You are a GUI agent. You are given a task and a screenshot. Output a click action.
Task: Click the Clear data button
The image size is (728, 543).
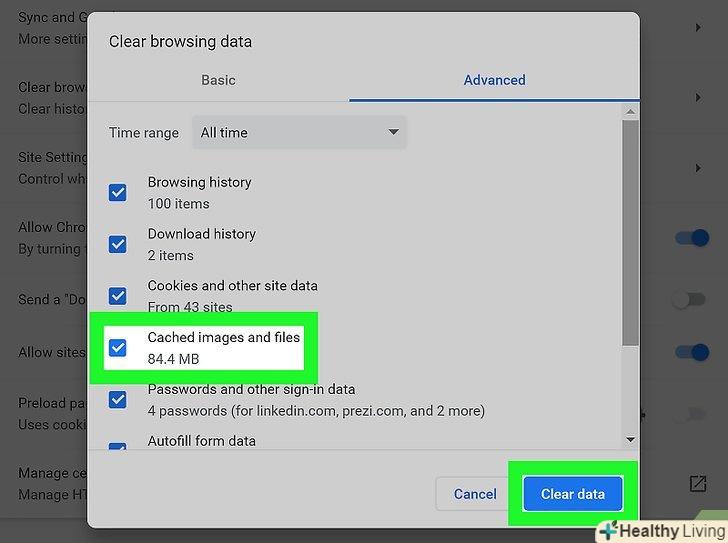573,494
